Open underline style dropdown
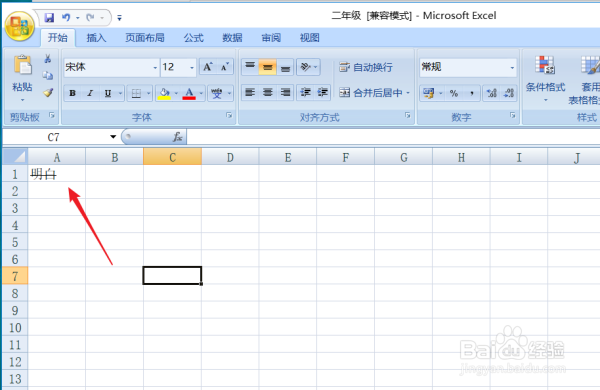This screenshot has height=390, width=600. tap(120, 93)
